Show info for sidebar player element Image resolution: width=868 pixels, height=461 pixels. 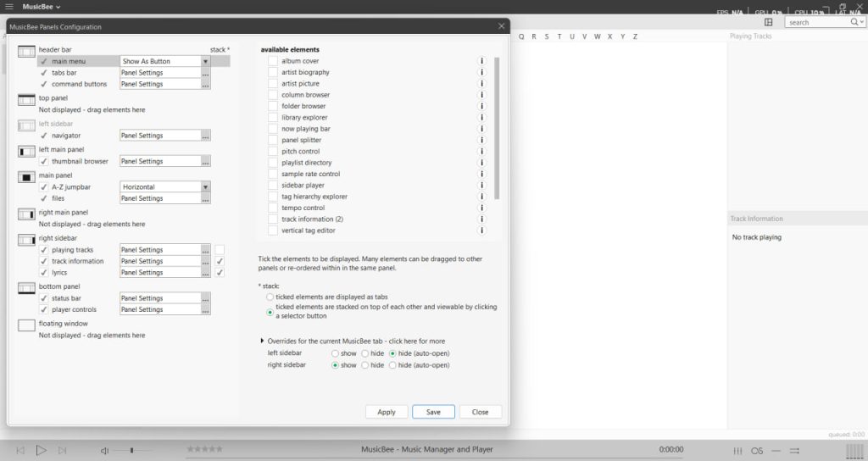(481, 185)
